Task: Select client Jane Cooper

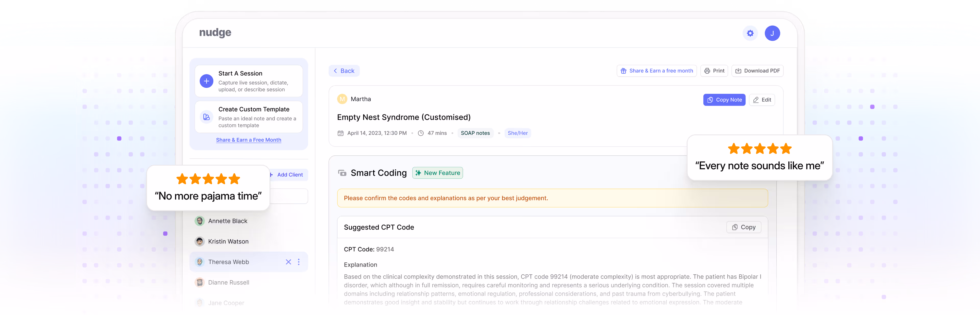Action: (x=248, y=303)
